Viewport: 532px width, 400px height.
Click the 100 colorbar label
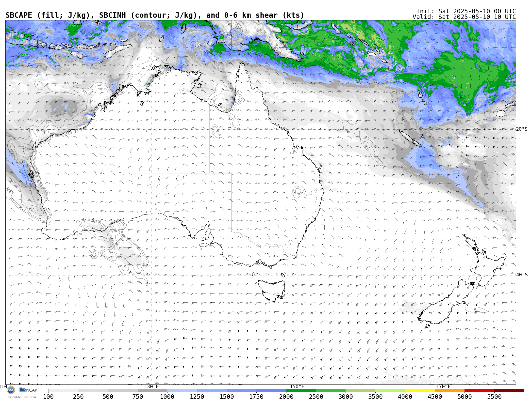[x=48, y=397]
